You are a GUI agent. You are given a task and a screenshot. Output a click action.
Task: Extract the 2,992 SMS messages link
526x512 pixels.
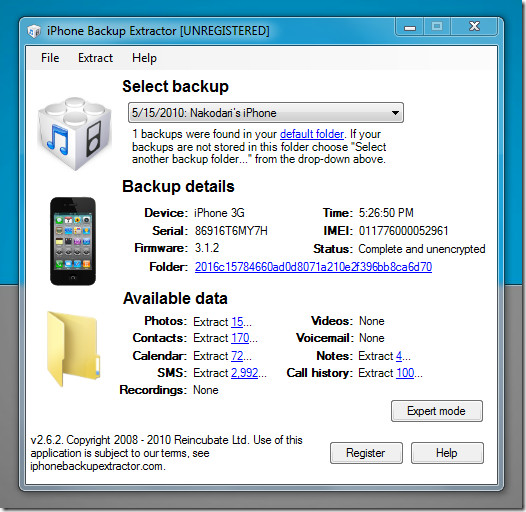pos(245,373)
